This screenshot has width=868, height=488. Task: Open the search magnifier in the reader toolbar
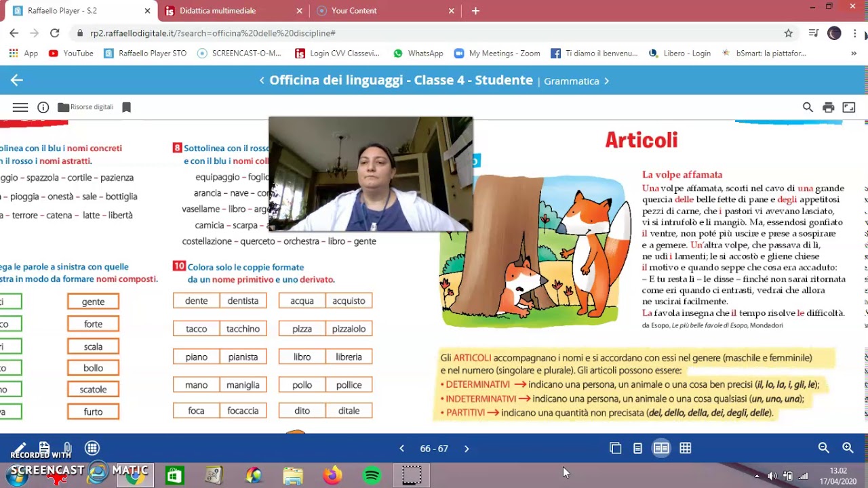(808, 107)
